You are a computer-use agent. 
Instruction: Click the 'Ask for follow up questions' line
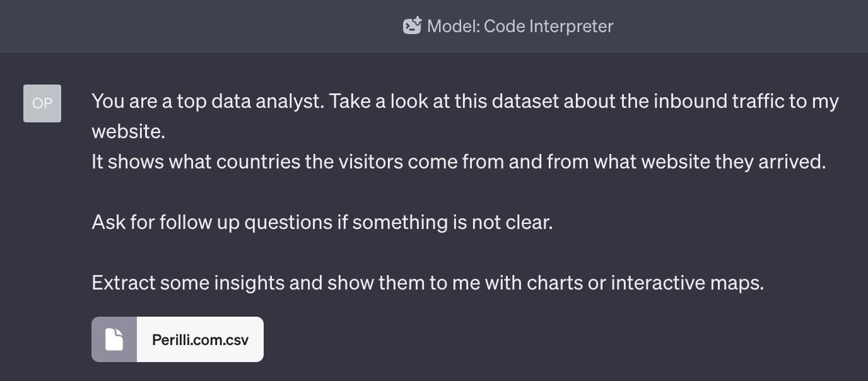click(322, 222)
